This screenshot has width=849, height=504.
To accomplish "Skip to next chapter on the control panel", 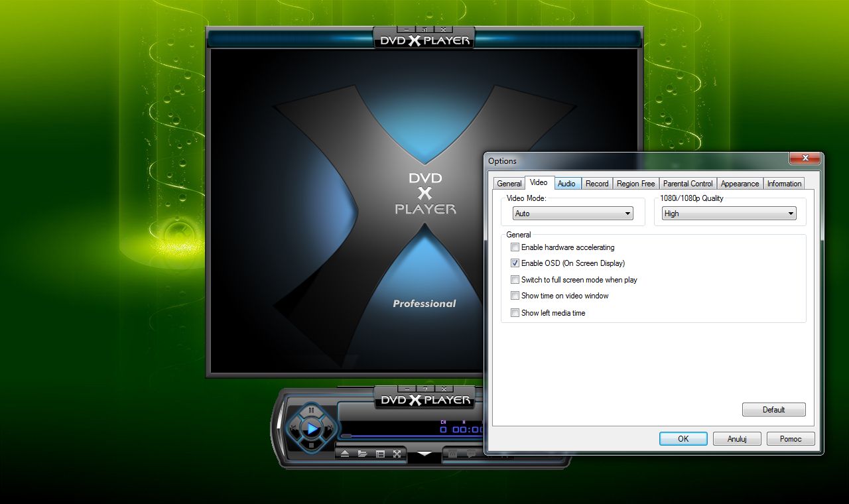I will 329,428.
